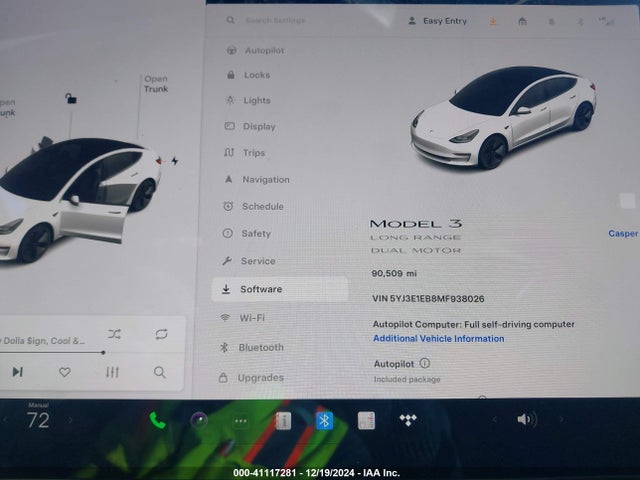The height and width of the screenshot is (480, 640).
Task: Open the Navigation settings menu
Action: tap(257, 180)
